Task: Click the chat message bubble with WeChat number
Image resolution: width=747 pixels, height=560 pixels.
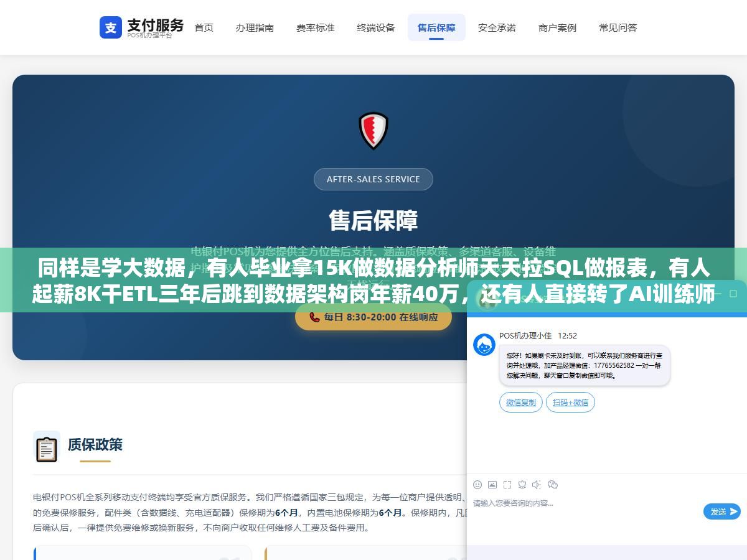Action: [585, 365]
